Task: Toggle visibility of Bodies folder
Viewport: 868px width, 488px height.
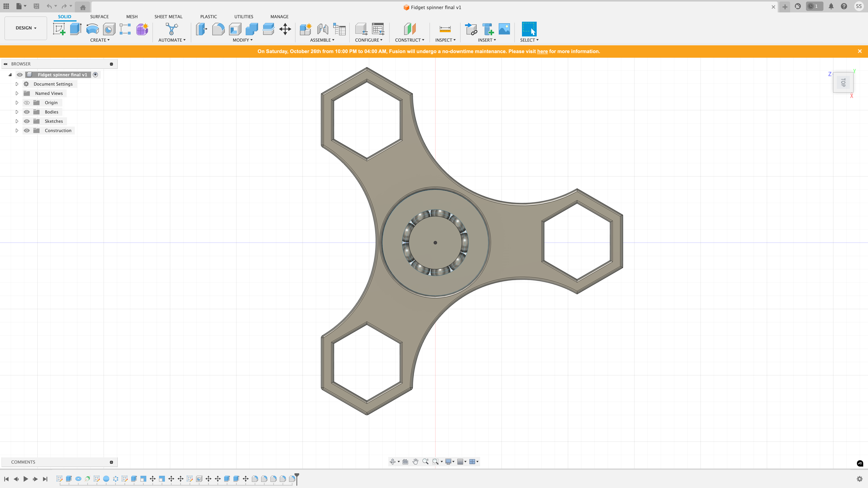Action: click(27, 112)
